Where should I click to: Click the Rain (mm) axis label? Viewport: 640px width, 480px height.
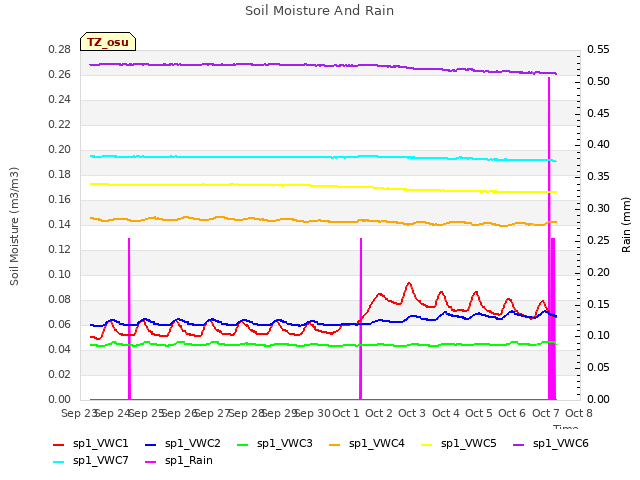(x=626, y=225)
